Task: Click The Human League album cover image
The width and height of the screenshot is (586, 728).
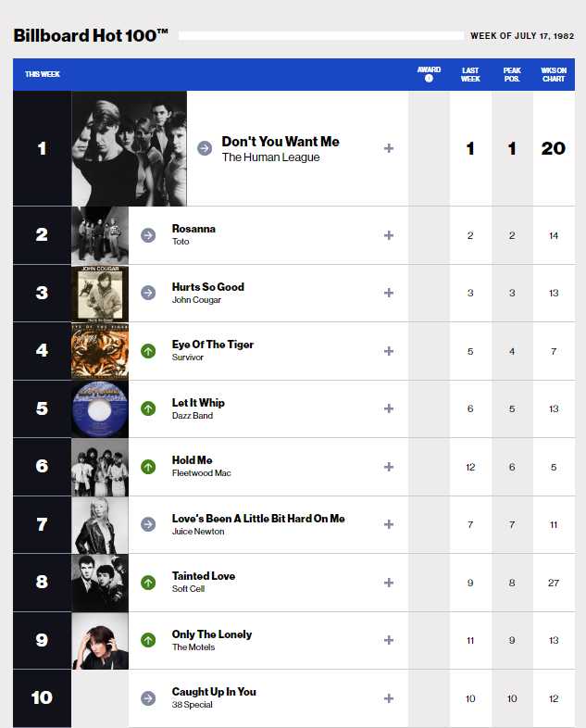Action: [129, 148]
